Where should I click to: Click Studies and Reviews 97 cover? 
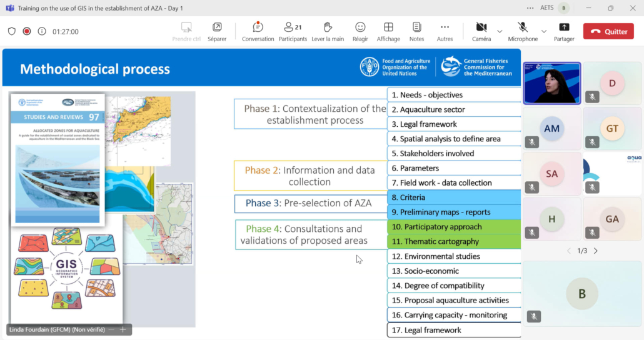pyautogui.click(x=58, y=160)
